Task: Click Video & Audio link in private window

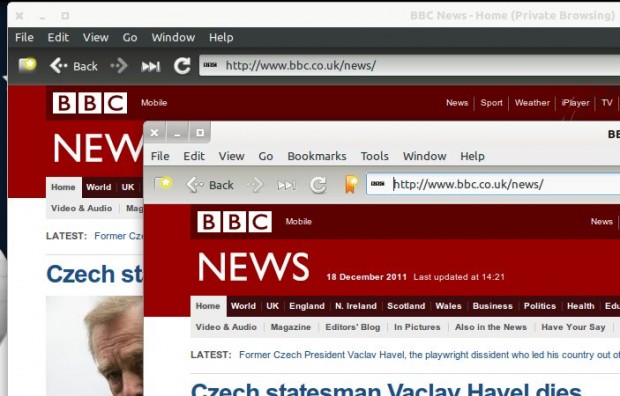Action: tap(81, 208)
